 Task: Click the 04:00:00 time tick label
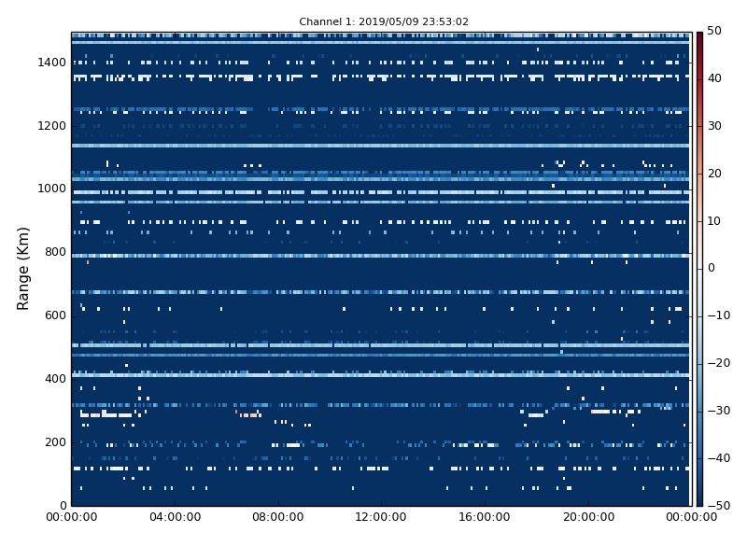[x=175, y=517]
